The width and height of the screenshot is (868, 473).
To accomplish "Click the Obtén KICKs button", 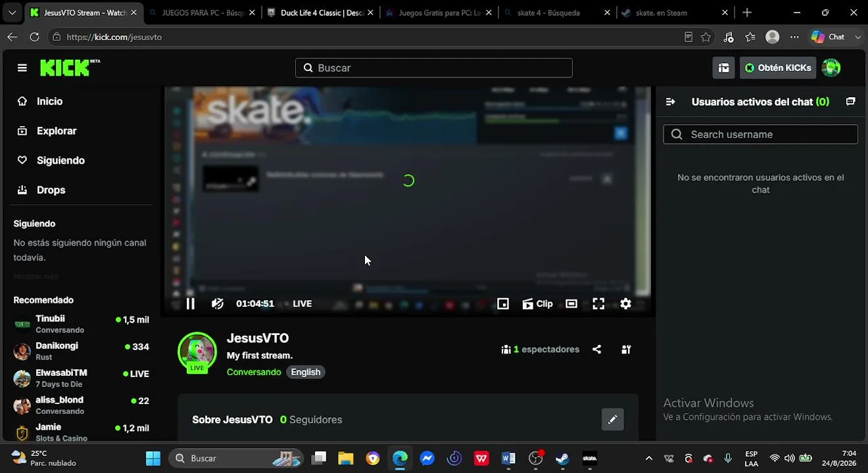I will pyautogui.click(x=778, y=68).
